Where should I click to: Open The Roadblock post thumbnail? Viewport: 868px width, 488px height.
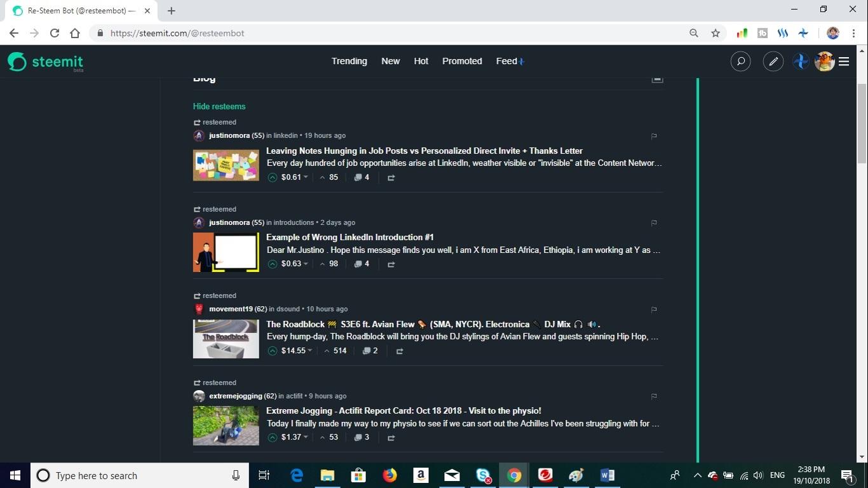pyautogui.click(x=226, y=339)
